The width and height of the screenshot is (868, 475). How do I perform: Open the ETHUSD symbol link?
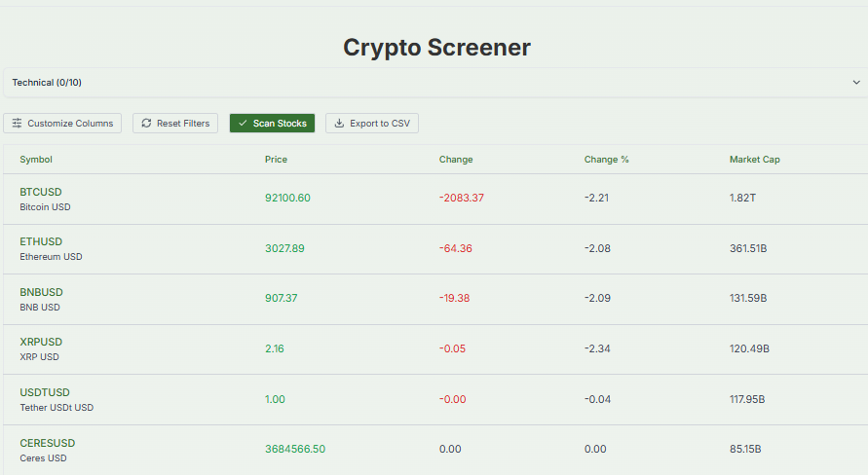(41, 241)
